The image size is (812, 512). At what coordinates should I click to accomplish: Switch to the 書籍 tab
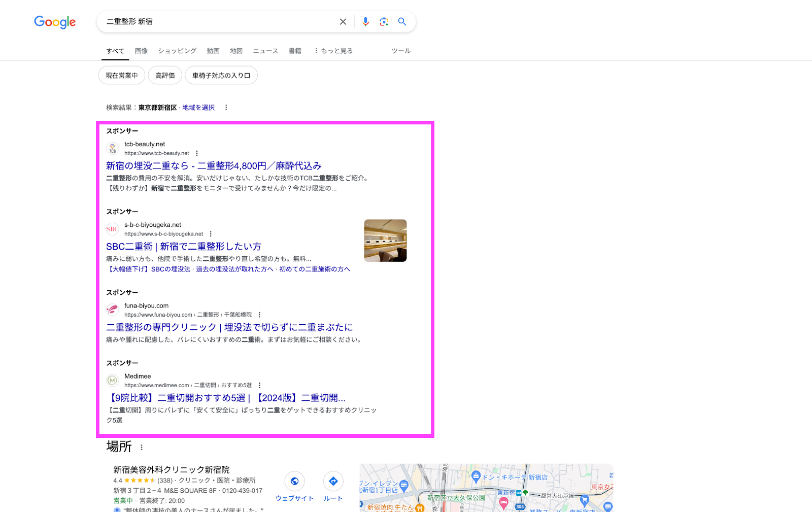coord(295,51)
